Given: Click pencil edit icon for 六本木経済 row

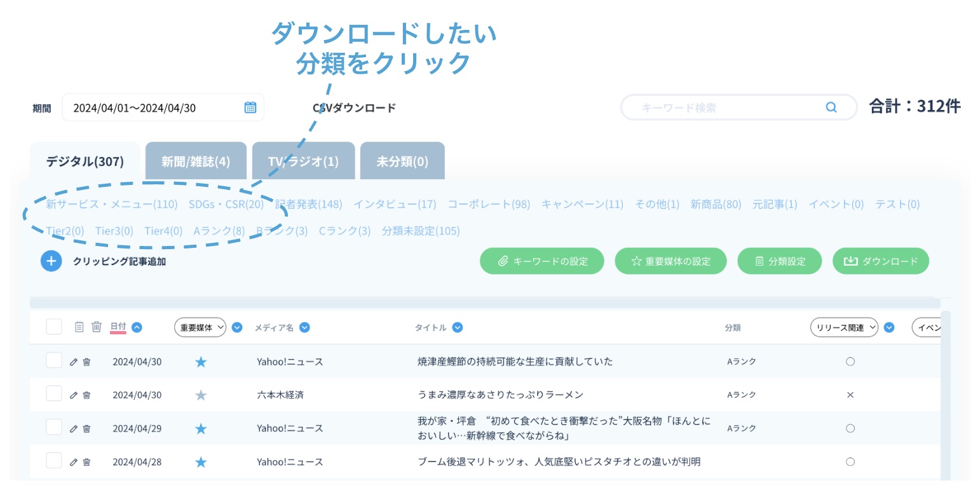Looking at the screenshot, I should point(74,395).
